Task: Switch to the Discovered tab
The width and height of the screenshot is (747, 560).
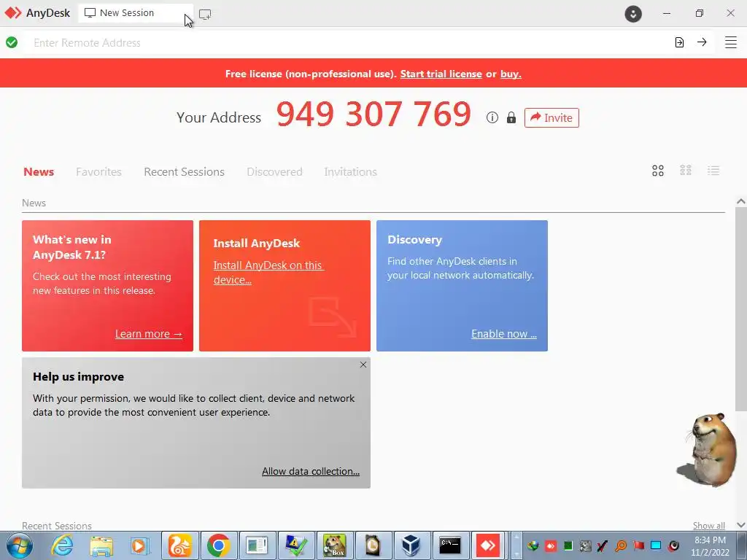Action: pos(274,172)
